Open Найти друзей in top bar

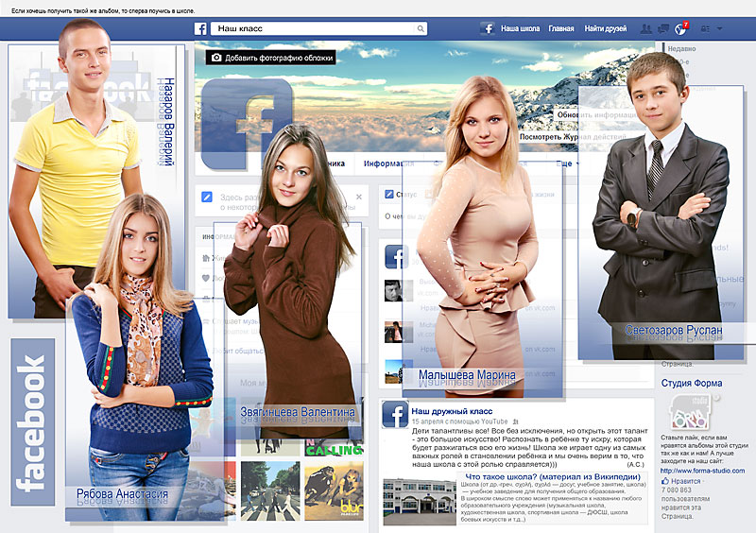tap(606, 29)
